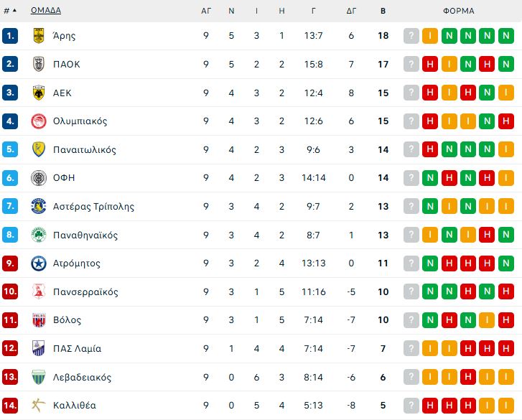Sort standings by ΟΜΑΔΑ column header

tap(46, 11)
